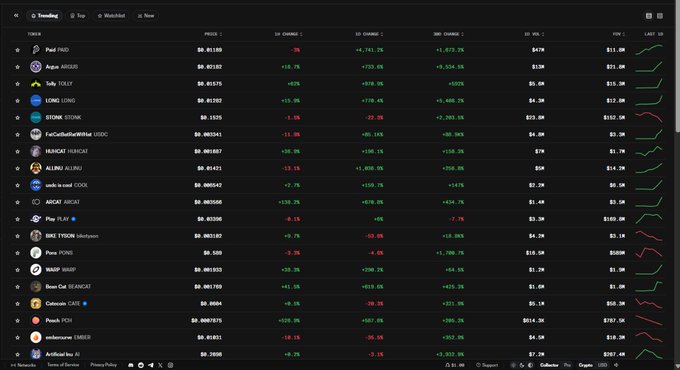
Task: Click the ALLINU token avatar
Action: pos(36,168)
